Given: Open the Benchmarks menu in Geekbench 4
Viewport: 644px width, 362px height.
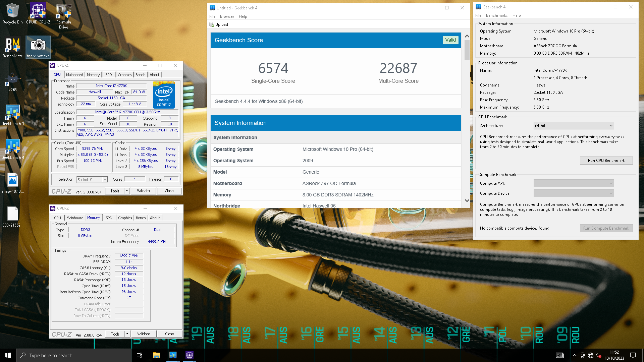Looking at the screenshot, I should pos(497,15).
